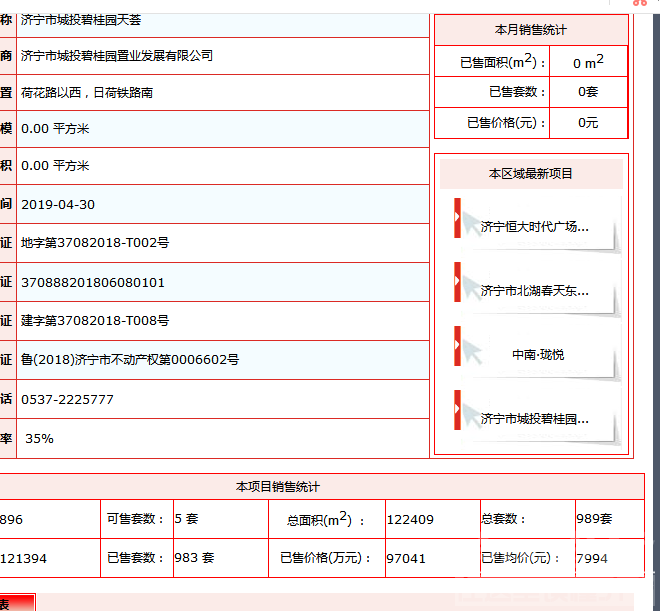The height and width of the screenshot is (611, 660).
Task: Click the 本区域最新项目 header
Action: coord(531,174)
